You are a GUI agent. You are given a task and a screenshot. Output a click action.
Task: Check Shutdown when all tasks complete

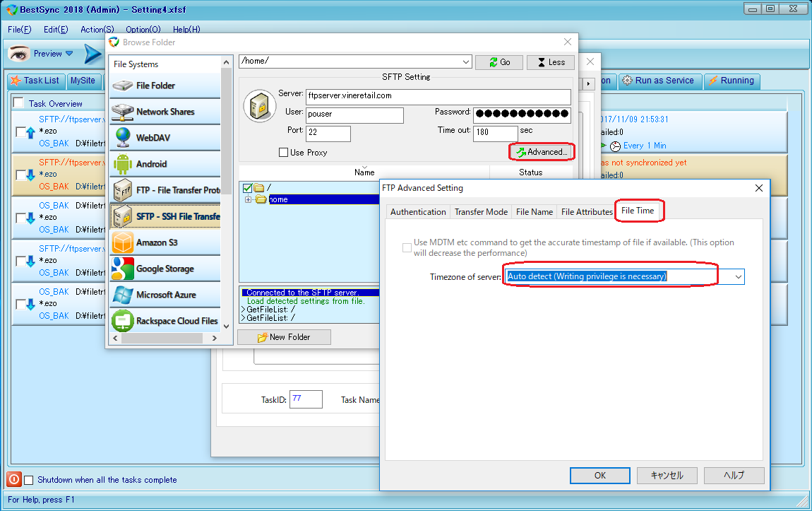click(29, 480)
